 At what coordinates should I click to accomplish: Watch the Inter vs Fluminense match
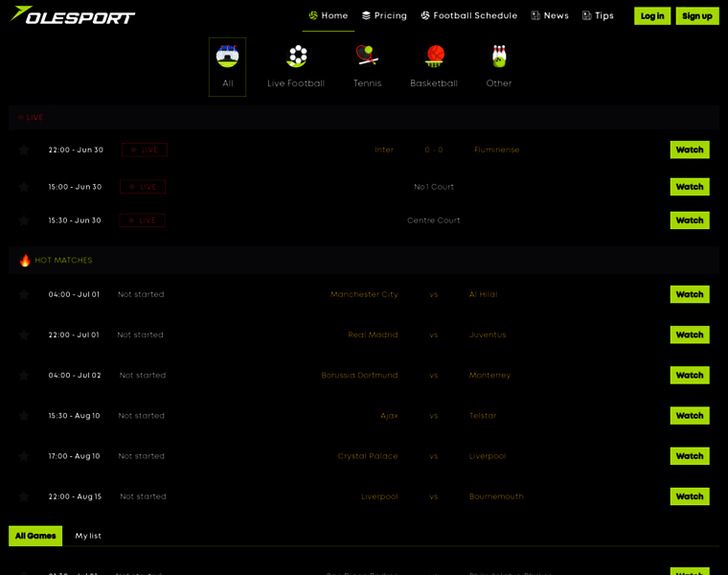tap(690, 149)
